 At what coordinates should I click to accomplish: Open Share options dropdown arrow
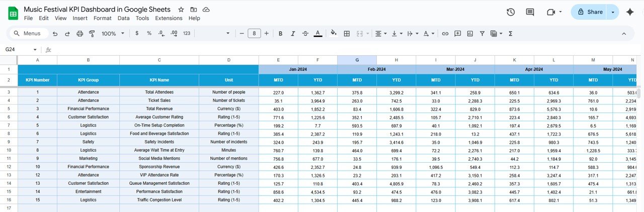click(x=613, y=12)
